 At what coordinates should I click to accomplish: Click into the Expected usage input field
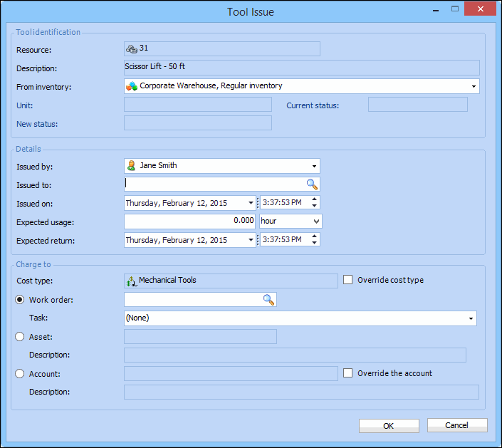pos(189,222)
